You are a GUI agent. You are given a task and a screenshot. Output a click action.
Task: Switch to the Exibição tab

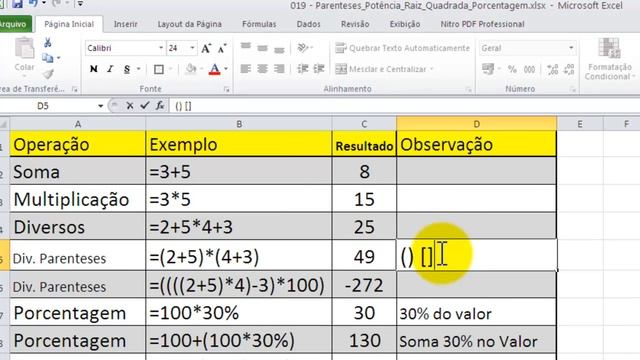405,24
